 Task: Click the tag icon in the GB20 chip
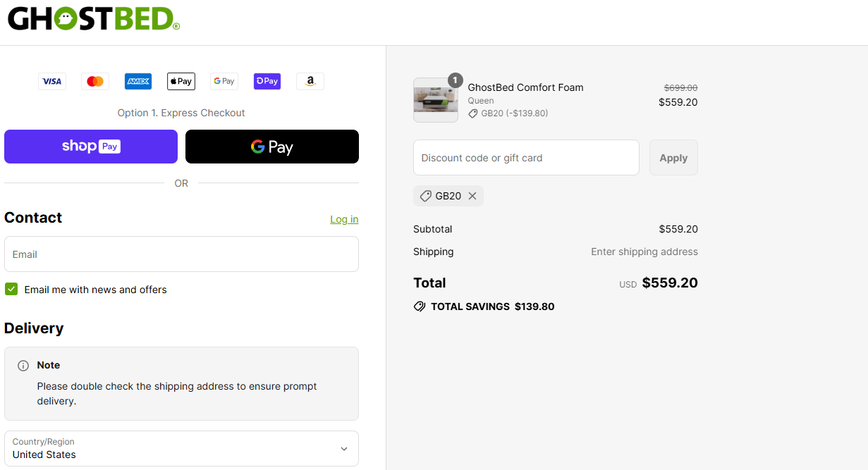click(425, 196)
